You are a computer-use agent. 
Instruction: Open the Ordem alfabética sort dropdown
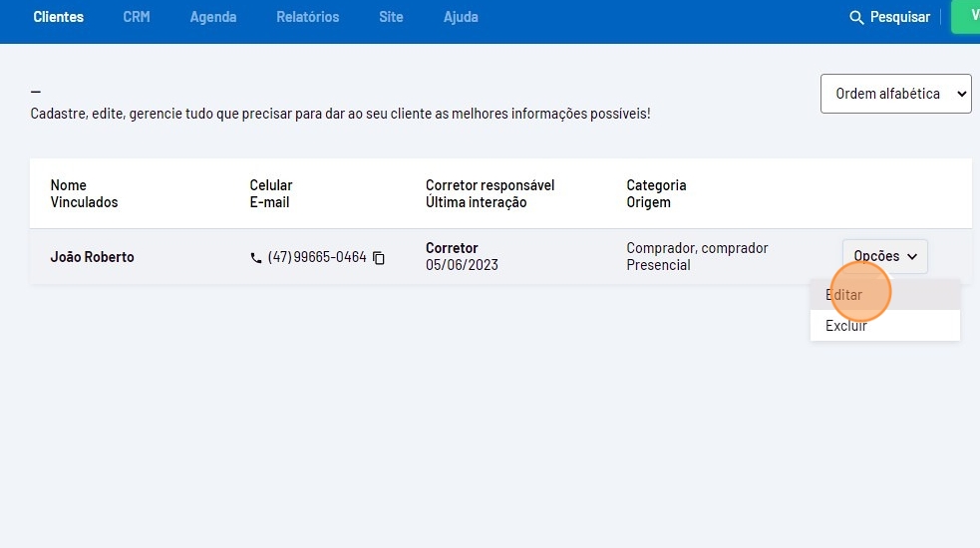[895, 94]
